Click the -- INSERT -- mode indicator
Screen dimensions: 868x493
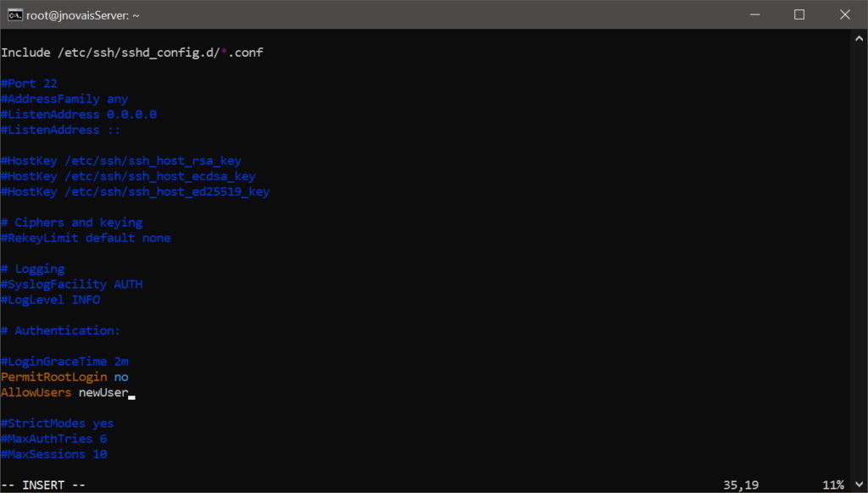43,485
